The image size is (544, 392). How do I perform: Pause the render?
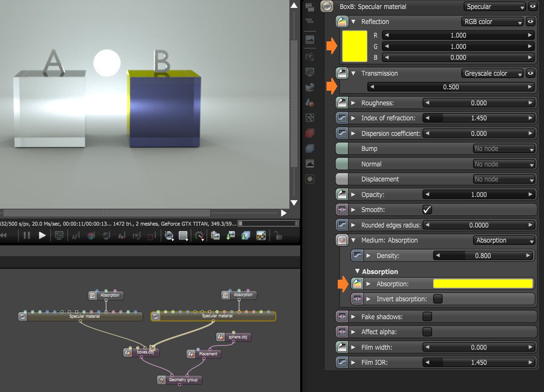point(27,235)
